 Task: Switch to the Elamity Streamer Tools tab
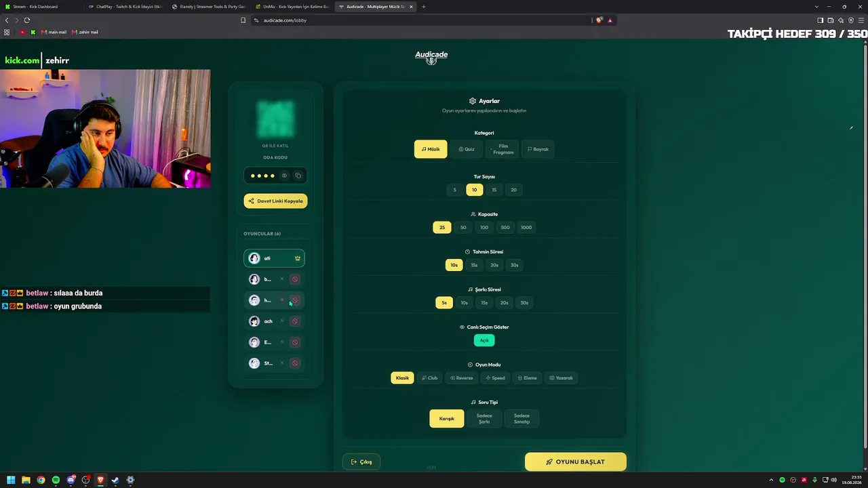pyautogui.click(x=208, y=7)
